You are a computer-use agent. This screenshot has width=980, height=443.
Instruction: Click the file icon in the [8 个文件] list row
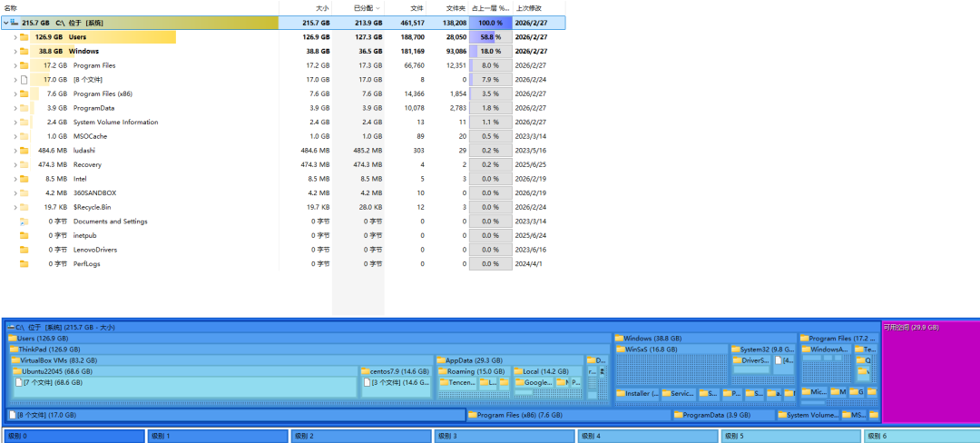[x=24, y=79]
